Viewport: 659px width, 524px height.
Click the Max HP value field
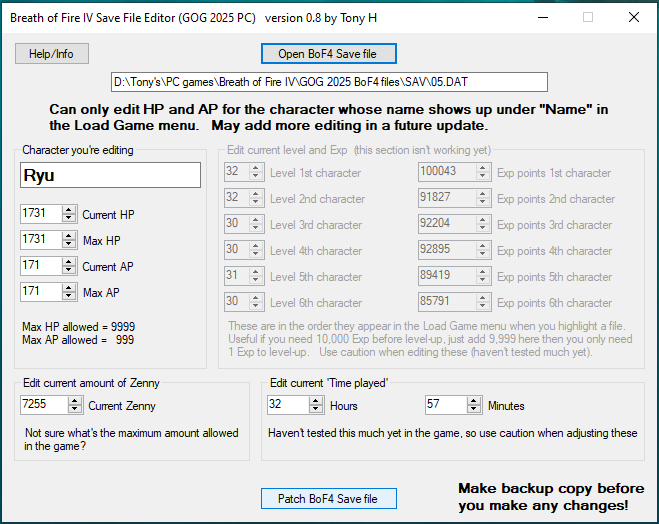coord(41,240)
